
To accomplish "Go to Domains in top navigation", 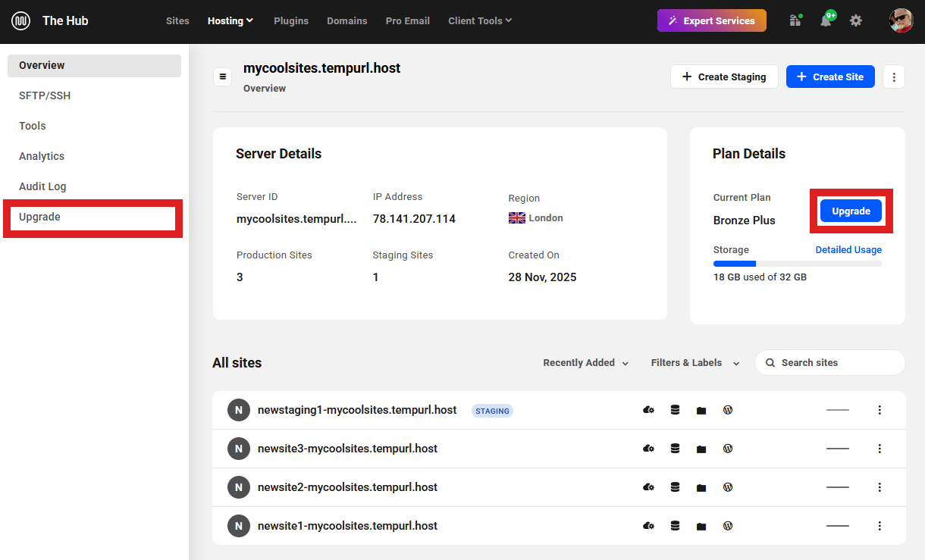I will [347, 20].
